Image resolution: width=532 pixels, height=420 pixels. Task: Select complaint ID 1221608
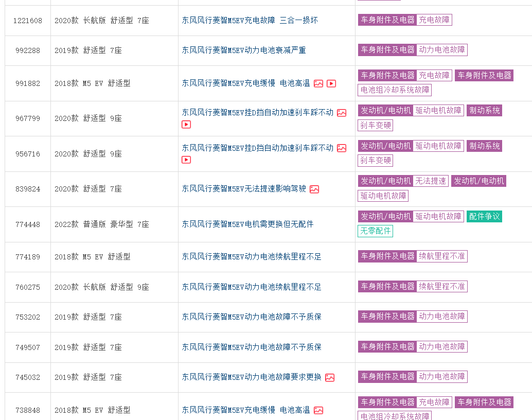pyautogui.click(x=27, y=21)
